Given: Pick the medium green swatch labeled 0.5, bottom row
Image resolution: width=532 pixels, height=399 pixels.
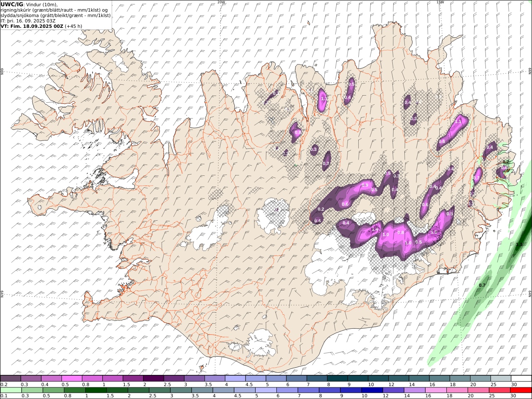Looking at the screenshot, I should click(54, 390).
